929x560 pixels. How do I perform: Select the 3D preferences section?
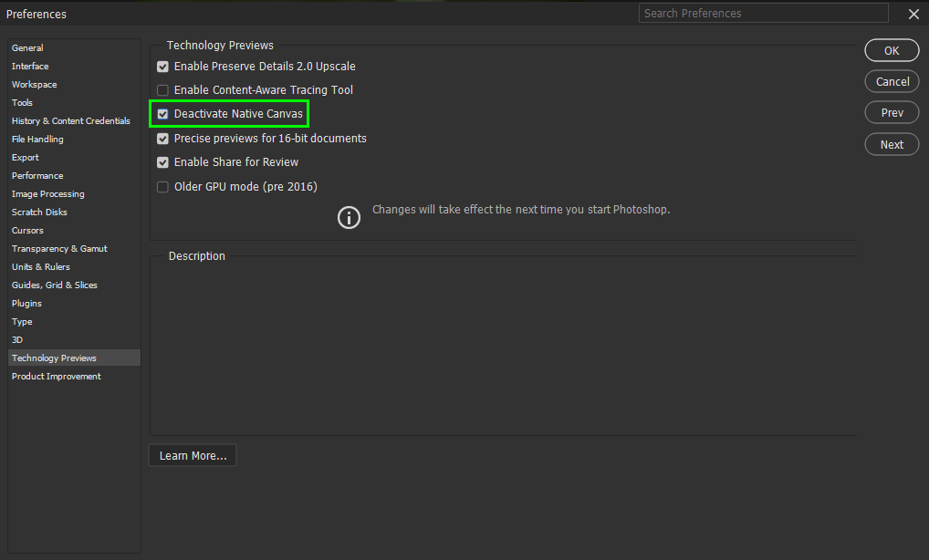click(x=21, y=339)
